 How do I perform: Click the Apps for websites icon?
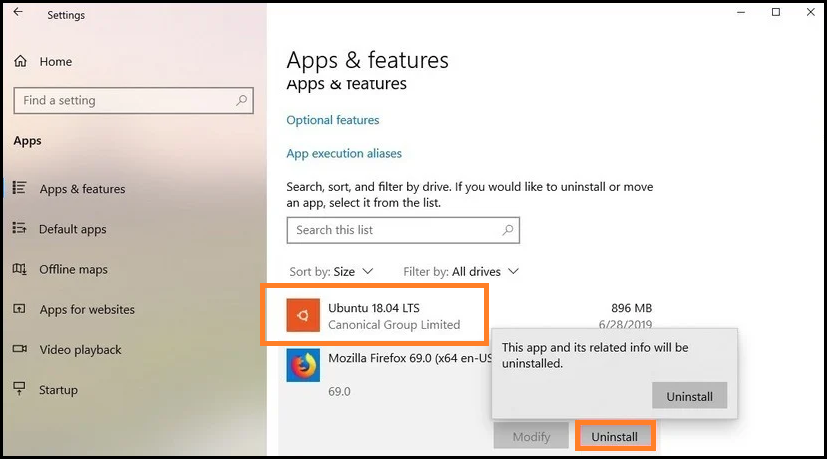[20, 309]
